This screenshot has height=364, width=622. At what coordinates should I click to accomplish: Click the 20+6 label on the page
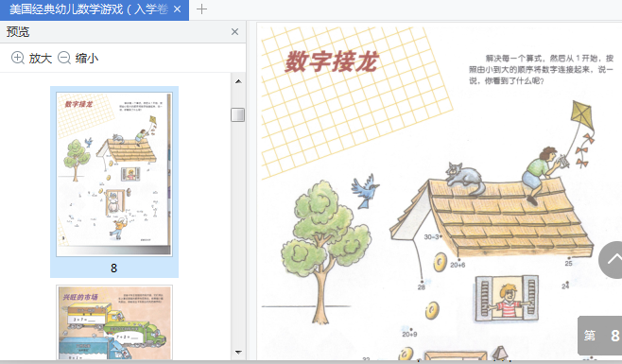tap(458, 265)
